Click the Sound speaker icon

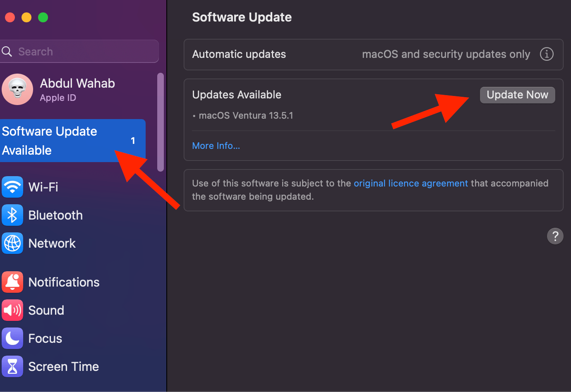click(x=12, y=310)
